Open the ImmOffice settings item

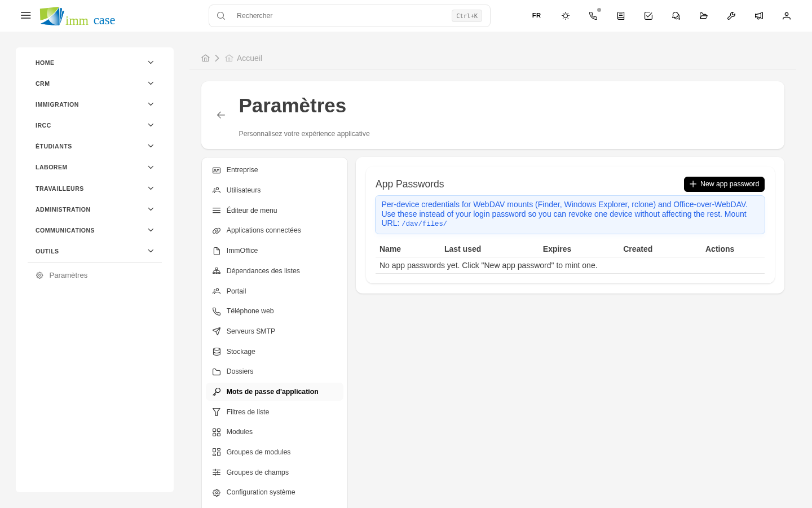275,251
